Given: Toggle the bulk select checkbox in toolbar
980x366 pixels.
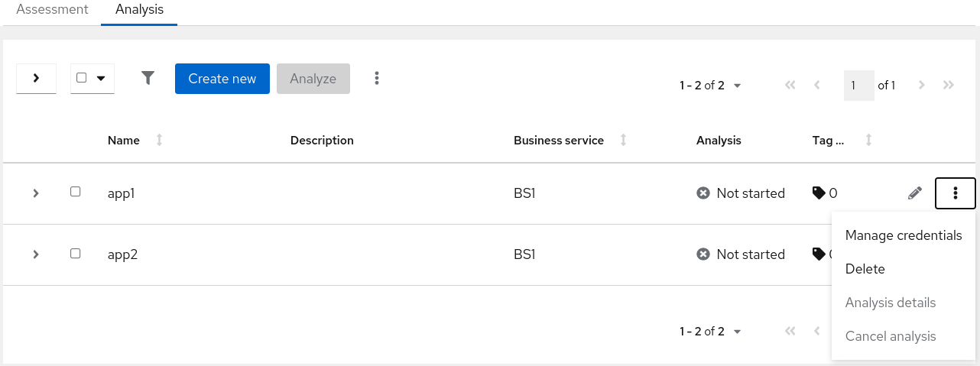Looking at the screenshot, I should click(x=82, y=78).
